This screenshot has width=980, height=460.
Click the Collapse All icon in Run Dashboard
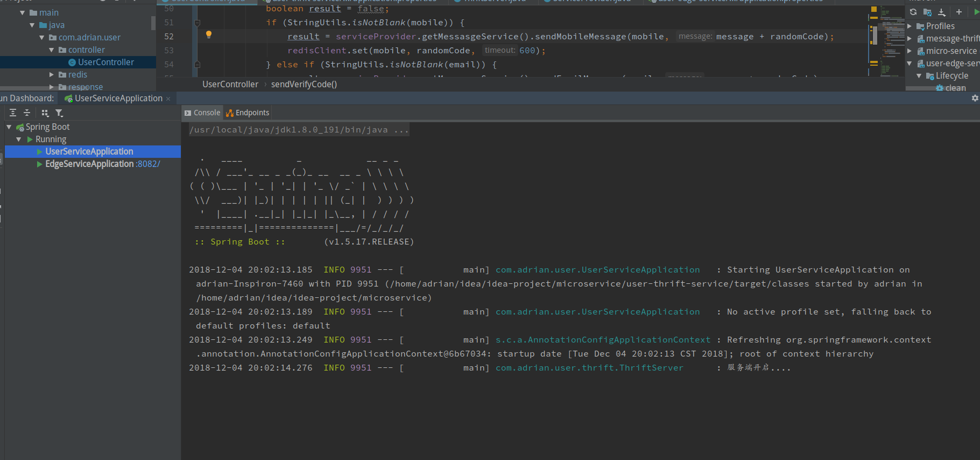27,113
